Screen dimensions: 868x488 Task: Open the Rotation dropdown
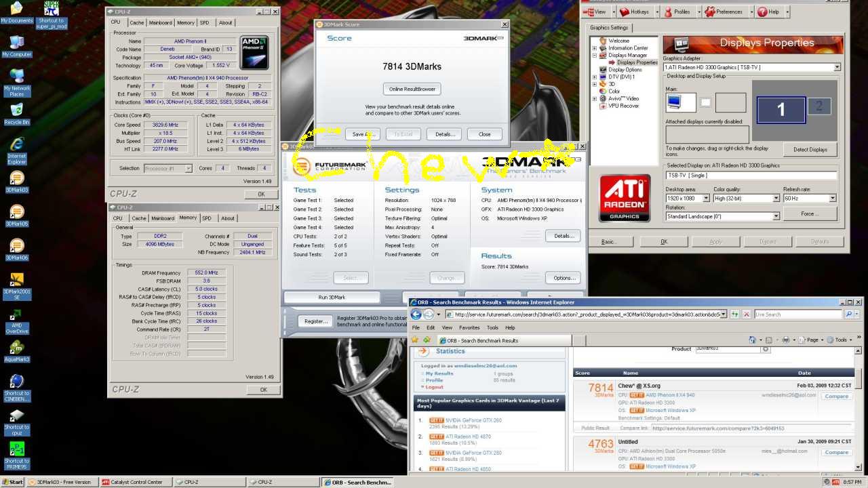point(776,216)
